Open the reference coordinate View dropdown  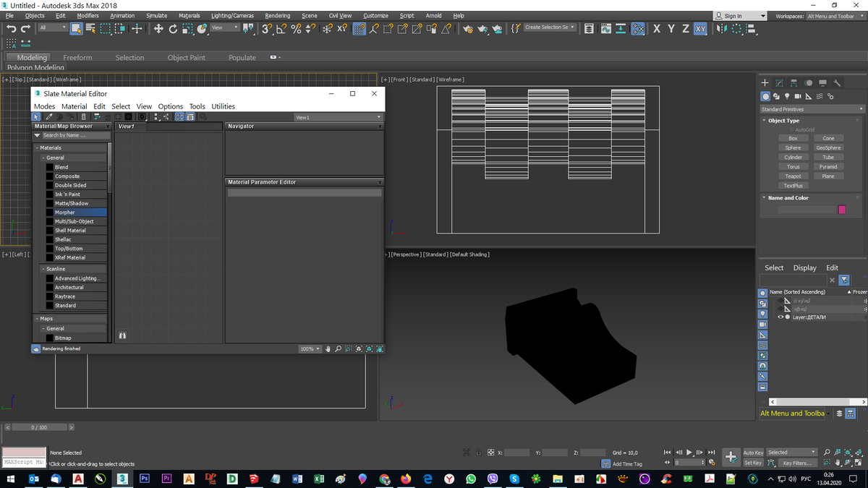[225, 27]
